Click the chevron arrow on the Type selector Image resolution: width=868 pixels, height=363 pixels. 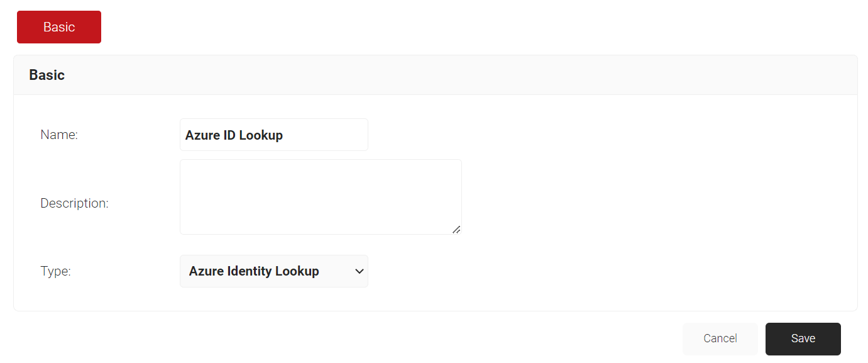(360, 271)
